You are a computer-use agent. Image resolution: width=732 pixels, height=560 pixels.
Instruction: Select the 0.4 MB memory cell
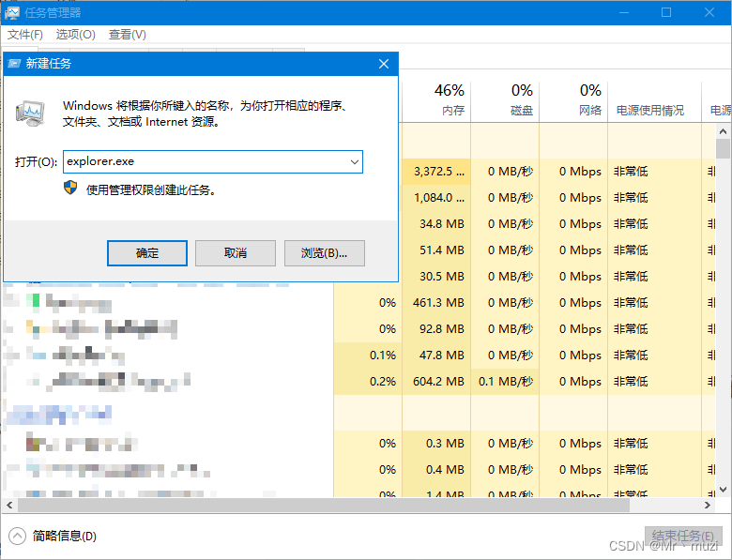click(436, 469)
